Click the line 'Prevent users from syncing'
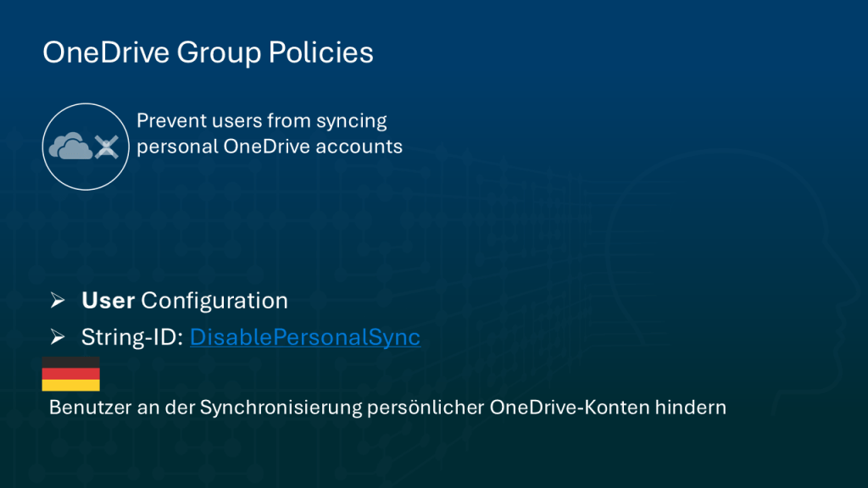Viewport: 868px width, 488px height. point(261,121)
